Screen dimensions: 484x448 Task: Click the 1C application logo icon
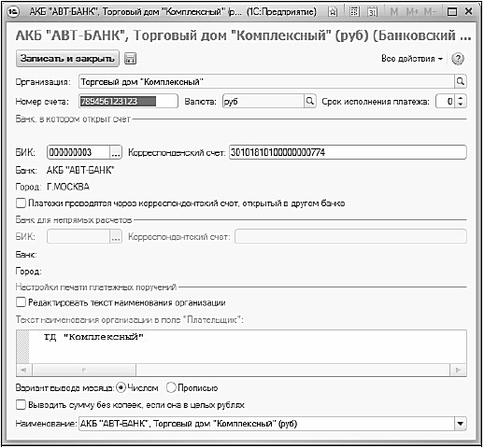[13, 12]
